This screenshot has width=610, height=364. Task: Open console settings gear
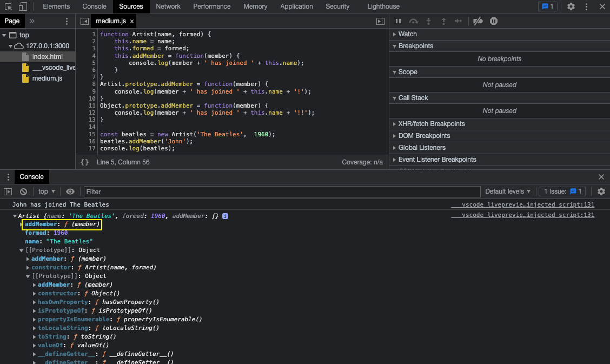(601, 191)
